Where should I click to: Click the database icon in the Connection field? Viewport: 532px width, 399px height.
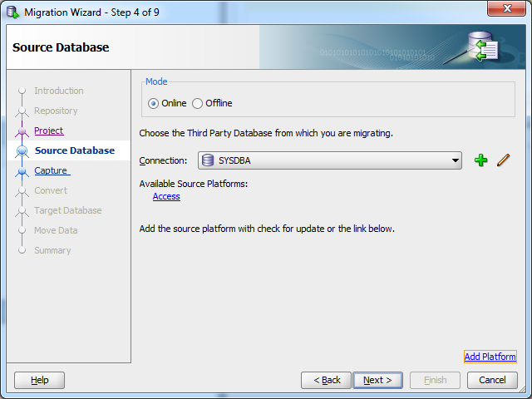point(208,160)
